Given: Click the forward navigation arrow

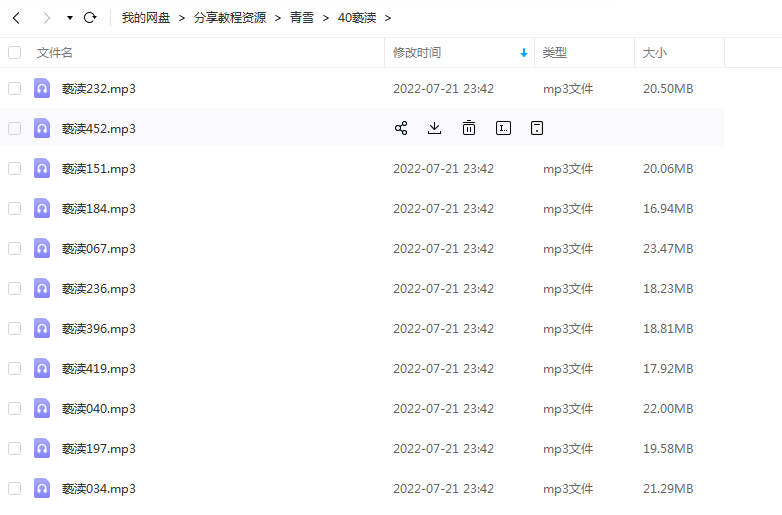Looking at the screenshot, I should pos(46,18).
